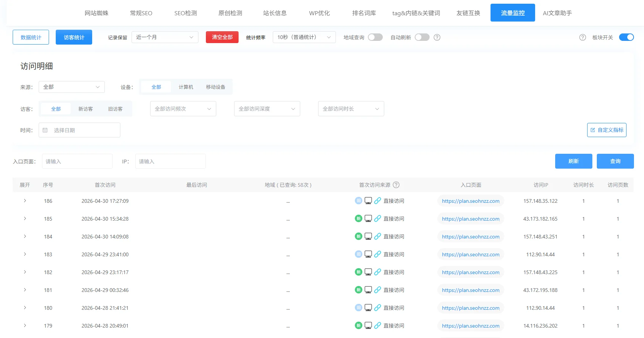644x338 pixels.
Task: Click 旧 visitor badge in row 186
Action: point(358,201)
